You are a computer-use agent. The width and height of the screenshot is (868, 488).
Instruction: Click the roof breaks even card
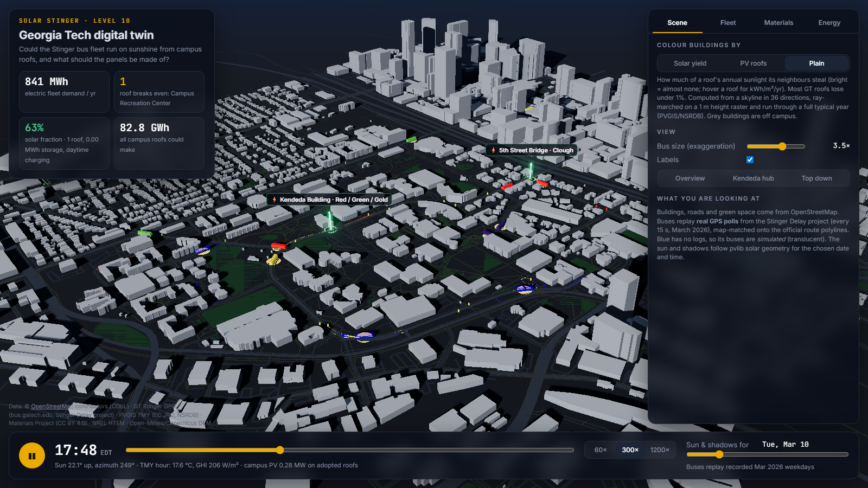tap(159, 92)
